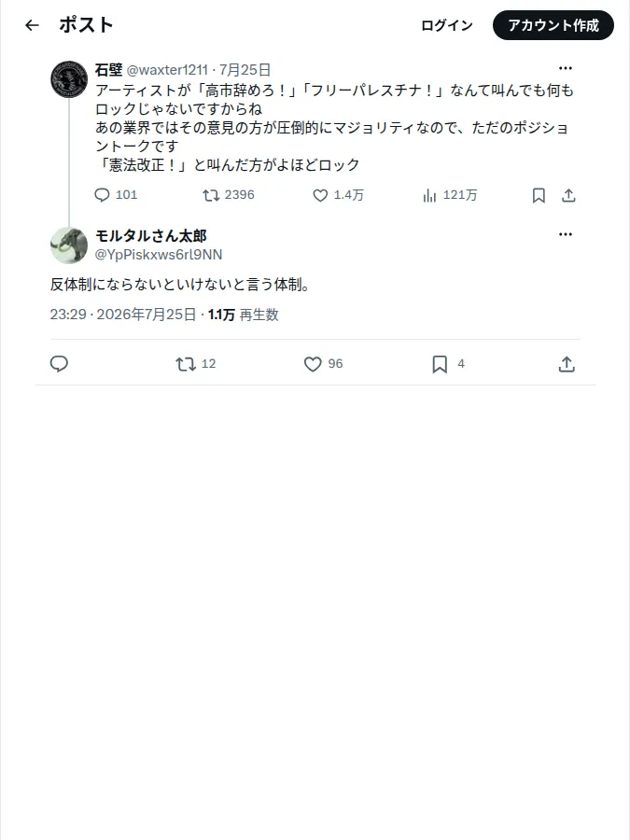
Task: Click the reply icon showing 101 replies
Action: (x=102, y=195)
